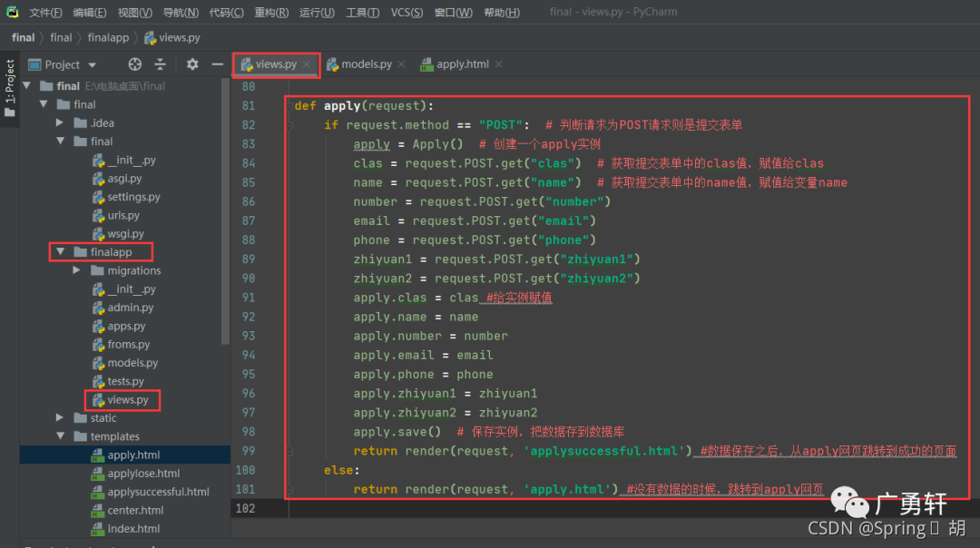Open the Project view dropdown arrow
This screenshot has width=980, height=548.
click(x=90, y=64)
